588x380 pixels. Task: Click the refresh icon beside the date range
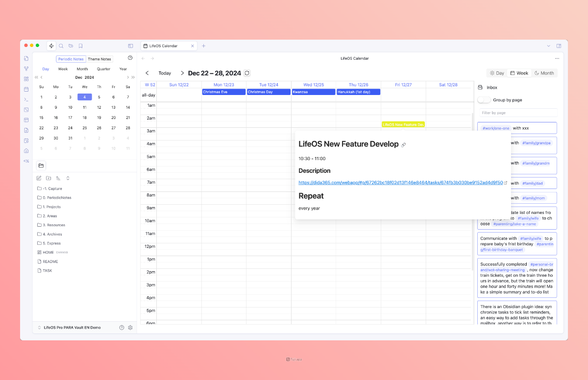pyautogui.click(x=247, y=73)
